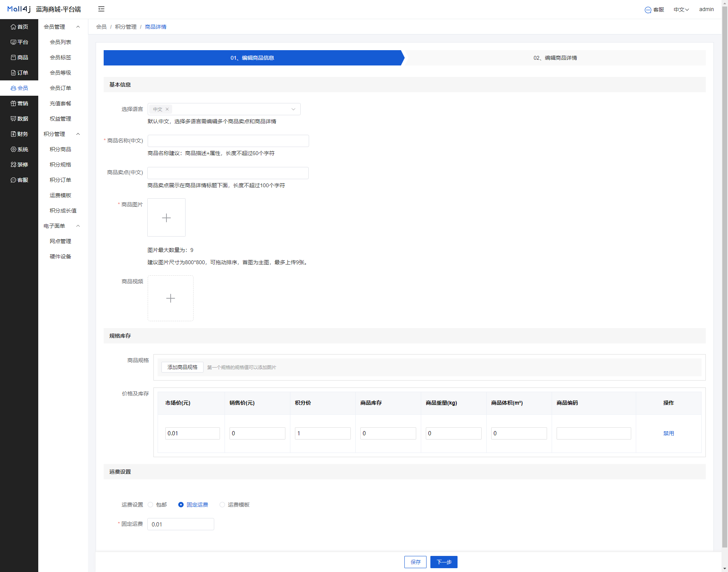Screen dimensions: 728x572
Task: Open admin user menu
Action: click(706, 10)
